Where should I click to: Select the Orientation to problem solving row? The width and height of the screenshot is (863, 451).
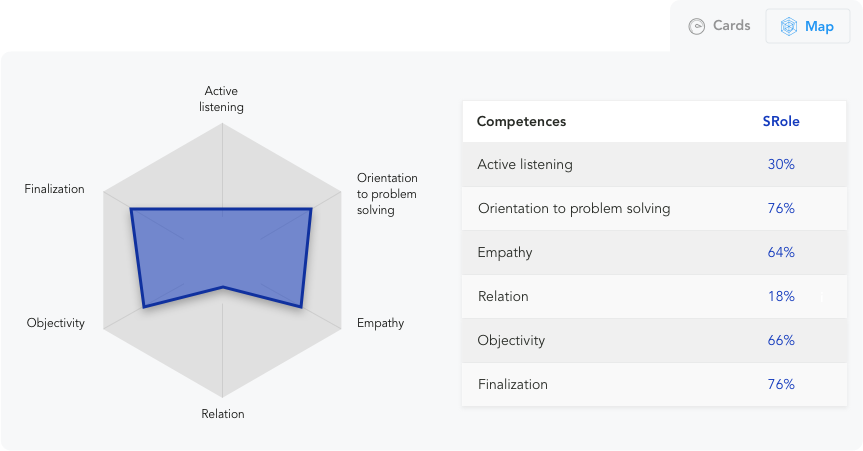coord(654,208)
